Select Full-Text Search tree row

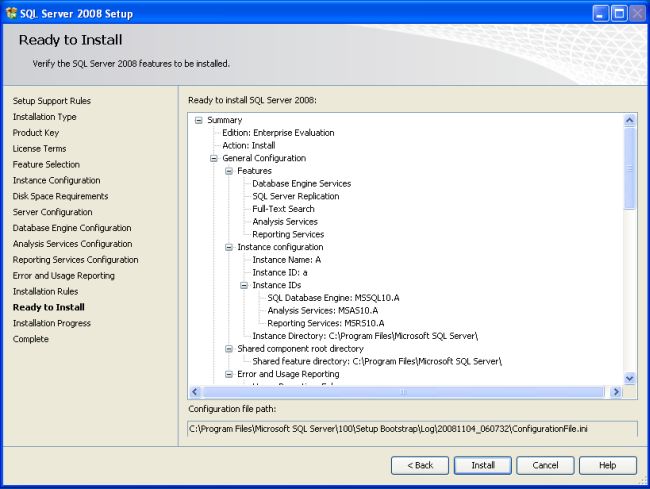click(283, 209)
